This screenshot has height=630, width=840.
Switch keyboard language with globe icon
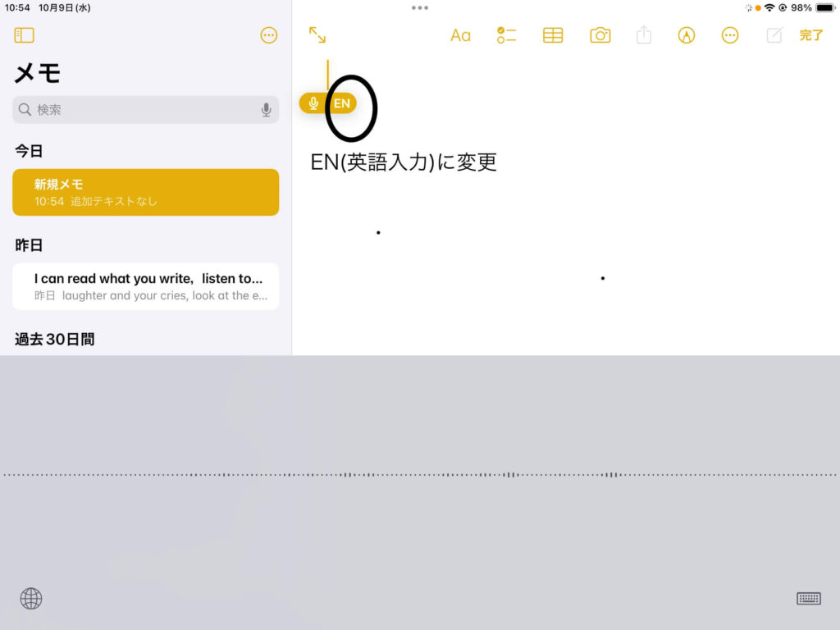(31, 599)
